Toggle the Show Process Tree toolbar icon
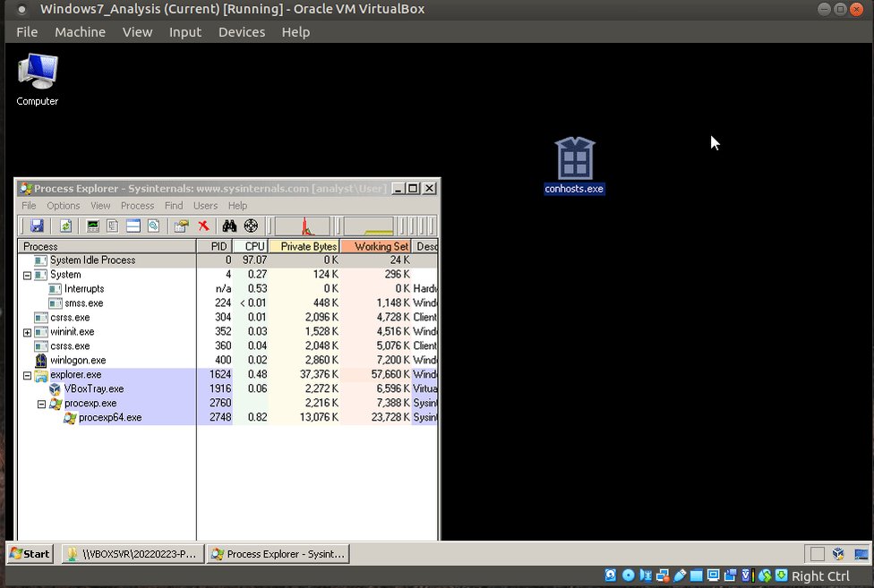The image size is (874, 588). (112, 226)
